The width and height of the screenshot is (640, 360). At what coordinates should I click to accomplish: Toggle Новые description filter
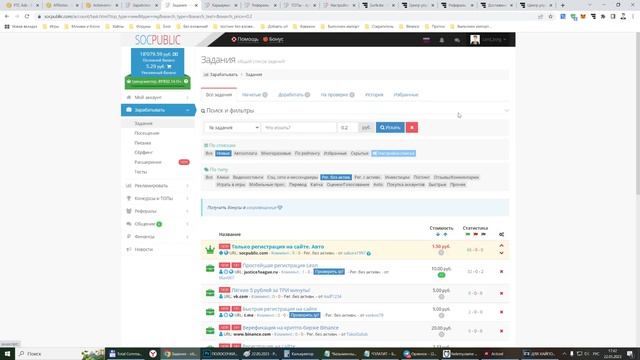(223, 153)
